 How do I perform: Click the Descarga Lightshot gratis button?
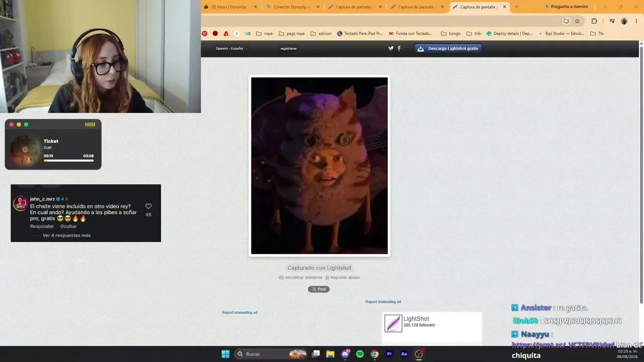[449, 48]
